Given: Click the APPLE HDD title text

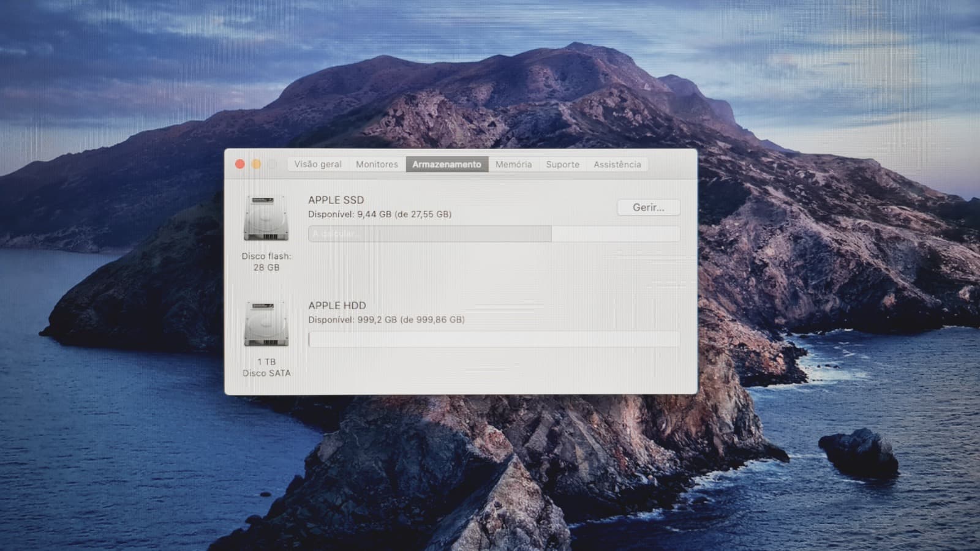Looking at the screenshot, I should [337, 305].
